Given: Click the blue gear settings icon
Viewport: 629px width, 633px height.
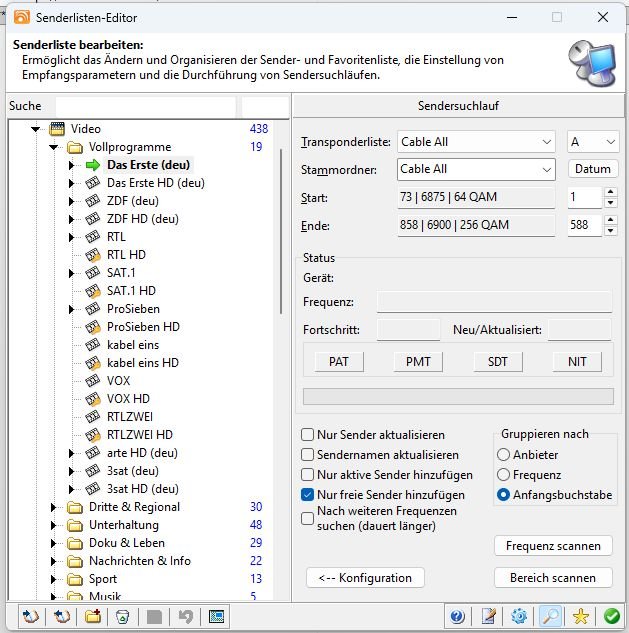Looking at the screenshot, I should pyautogui.click(x=519, y=616).
